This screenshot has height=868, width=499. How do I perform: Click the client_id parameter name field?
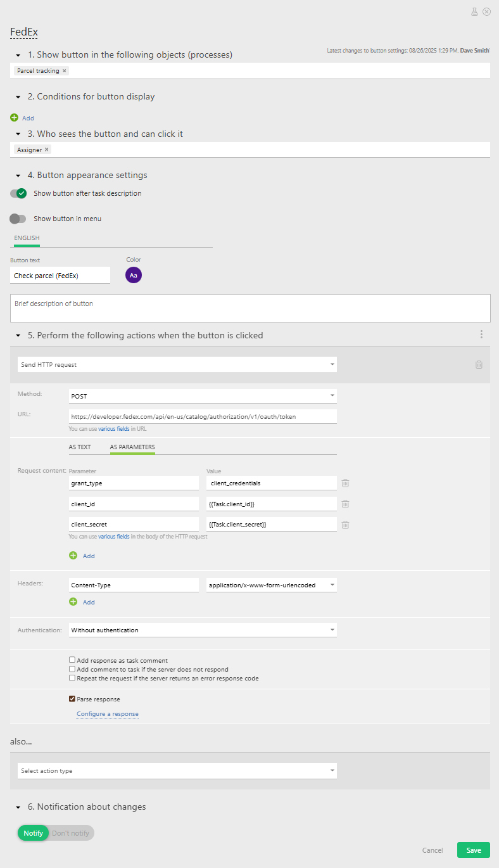134,504
